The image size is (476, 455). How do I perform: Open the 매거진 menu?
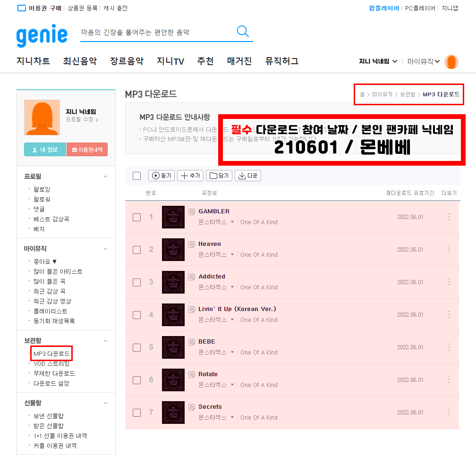point(239,61)
